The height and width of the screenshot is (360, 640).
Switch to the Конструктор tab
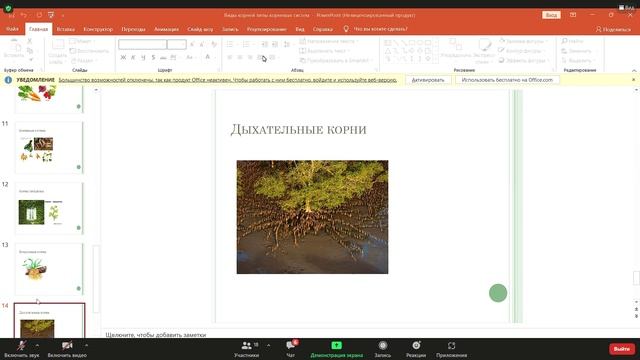(98, 29)
